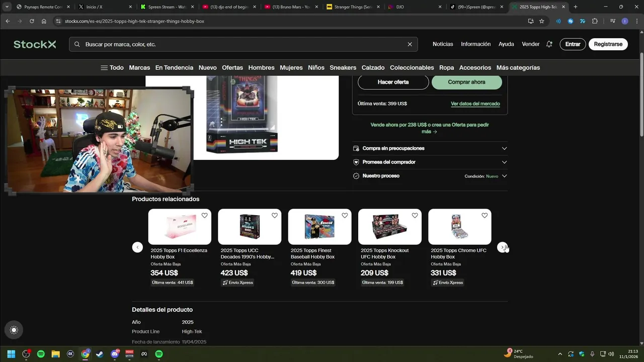Open Ofertas category

point(232,67)
